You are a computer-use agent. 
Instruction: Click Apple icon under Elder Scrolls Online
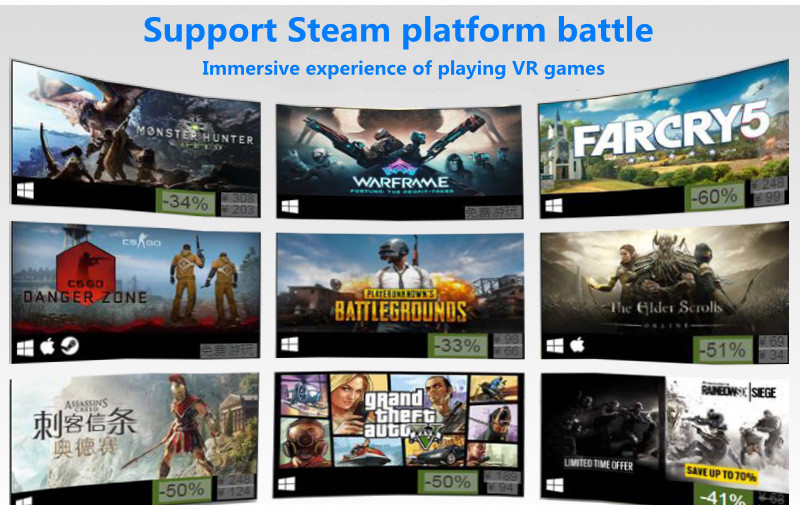point(577,345)
